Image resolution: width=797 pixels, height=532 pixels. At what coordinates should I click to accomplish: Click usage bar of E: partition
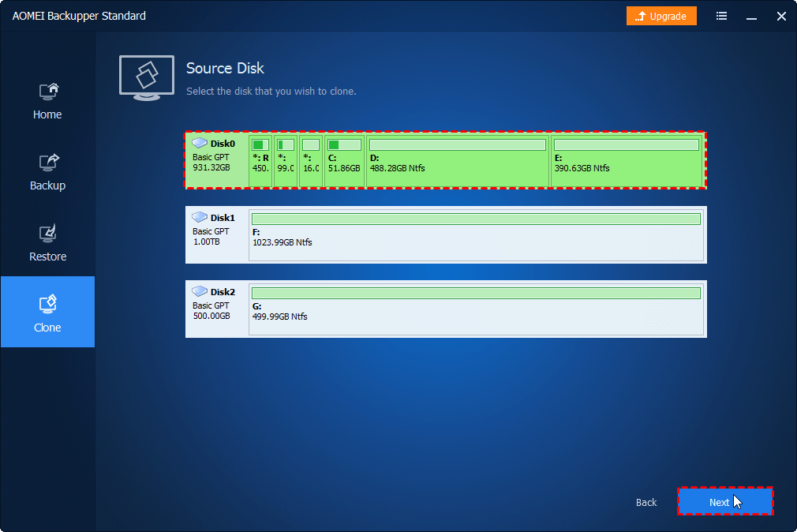point(627,145)
